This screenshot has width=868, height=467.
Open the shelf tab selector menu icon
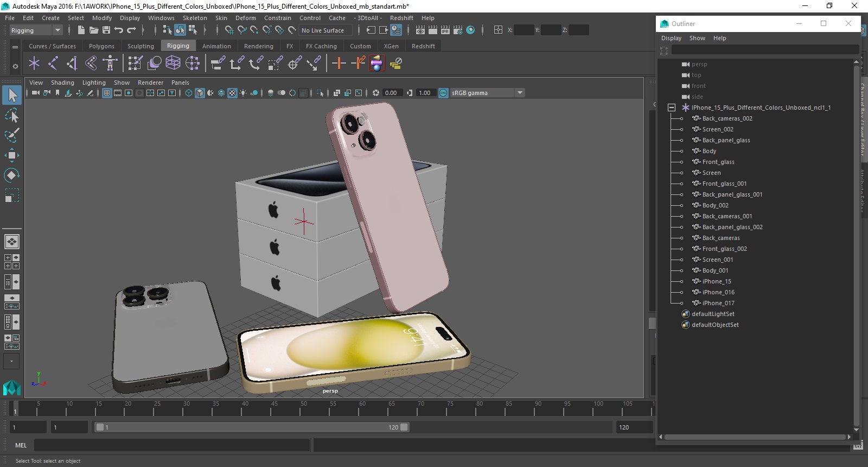[15, 47]
